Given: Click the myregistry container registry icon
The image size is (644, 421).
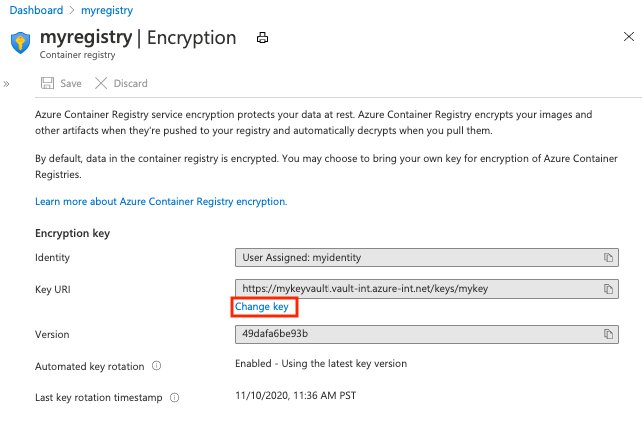Looking at the screenshot, I should 20,43.
